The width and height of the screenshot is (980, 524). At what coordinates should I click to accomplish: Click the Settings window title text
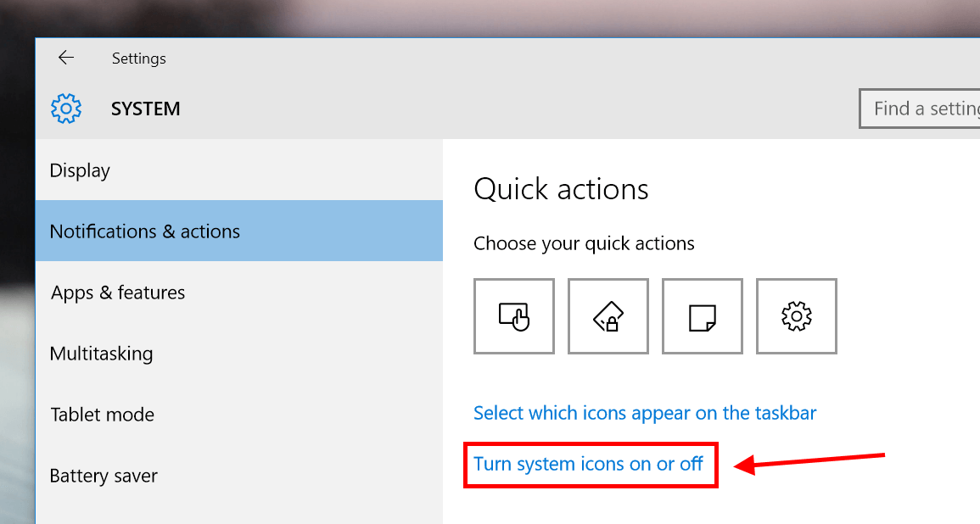(139, 59)
